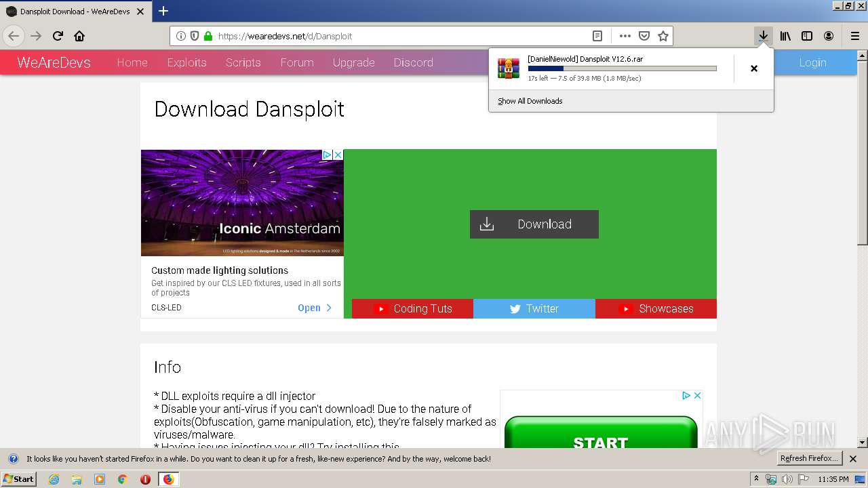The image size is (868, 488).
Task: Go to the Firefox home page
Action: click(x=79, y=36)
